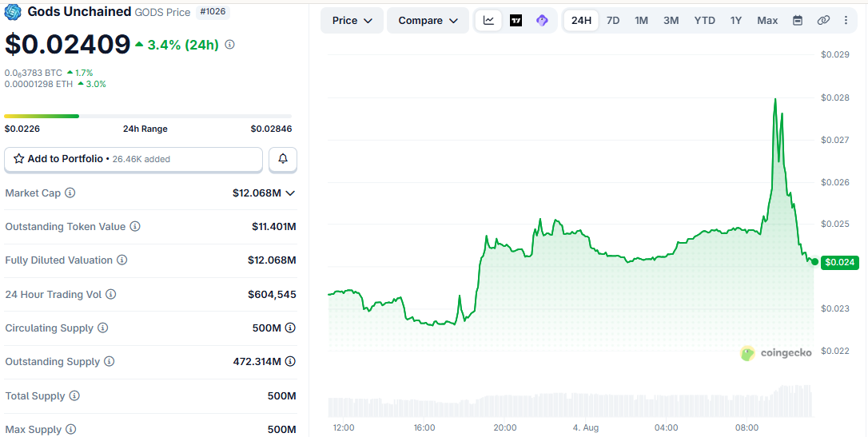This screenshot has width=868, height=437.
Task: Click the 4. Aug date label on axis
Action: coord(586,427)
